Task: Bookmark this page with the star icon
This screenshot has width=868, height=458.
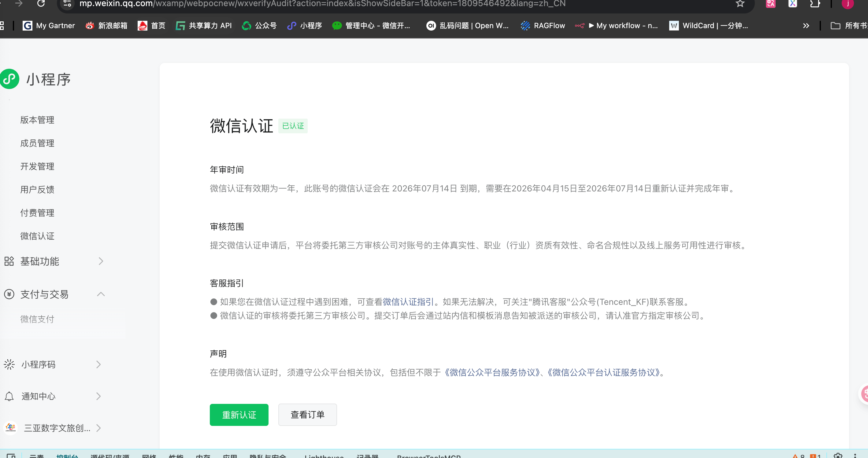Action: [740, 3]
